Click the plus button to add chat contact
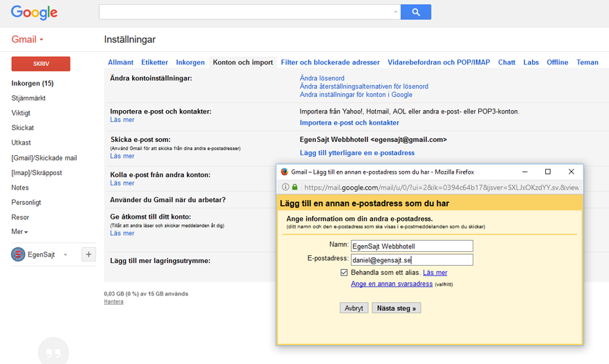Viewport: 609px width, 364px height. (89, 255)
